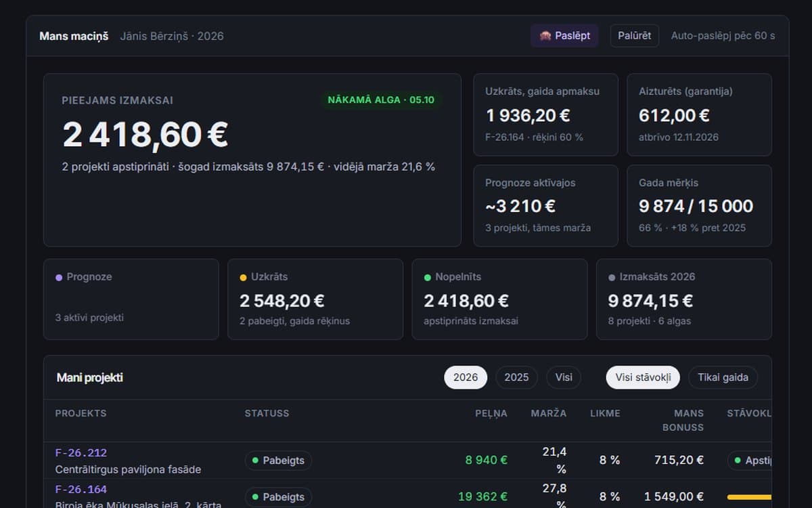Viewport: 812px width, 508px height.
Task: Select the 2026 year filter pill
Action: pyautogui.click(x=466, y=377)
